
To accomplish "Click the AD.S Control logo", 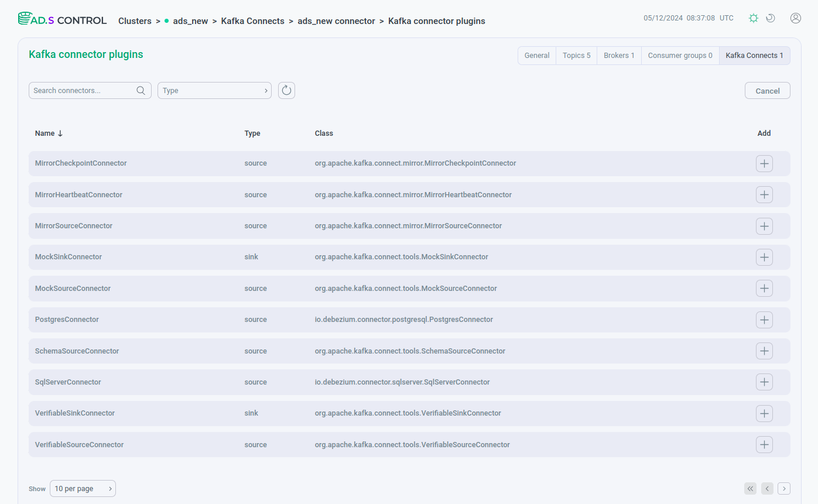I will [63, 19].
